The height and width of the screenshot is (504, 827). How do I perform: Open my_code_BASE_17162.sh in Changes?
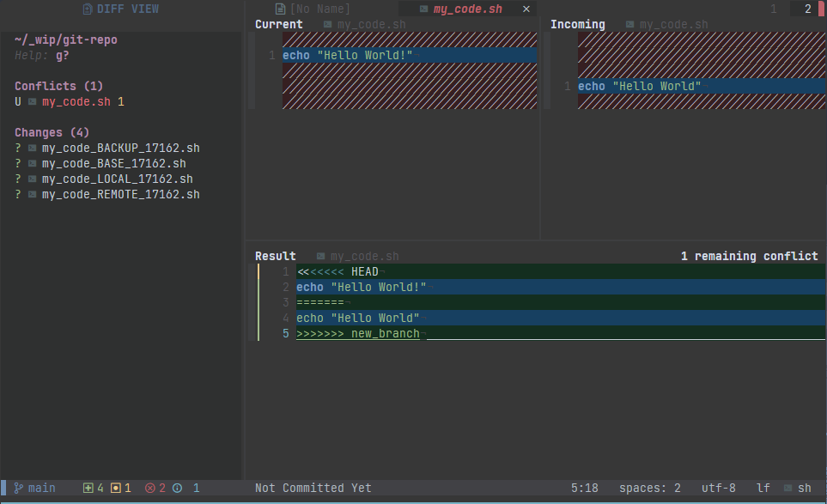(x=114, y=163)
